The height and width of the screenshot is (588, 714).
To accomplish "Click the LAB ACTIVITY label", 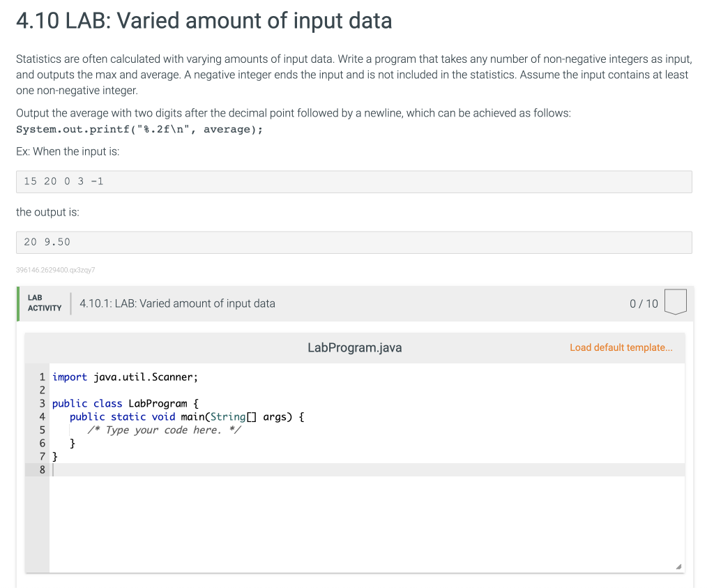I will point(44,303).
